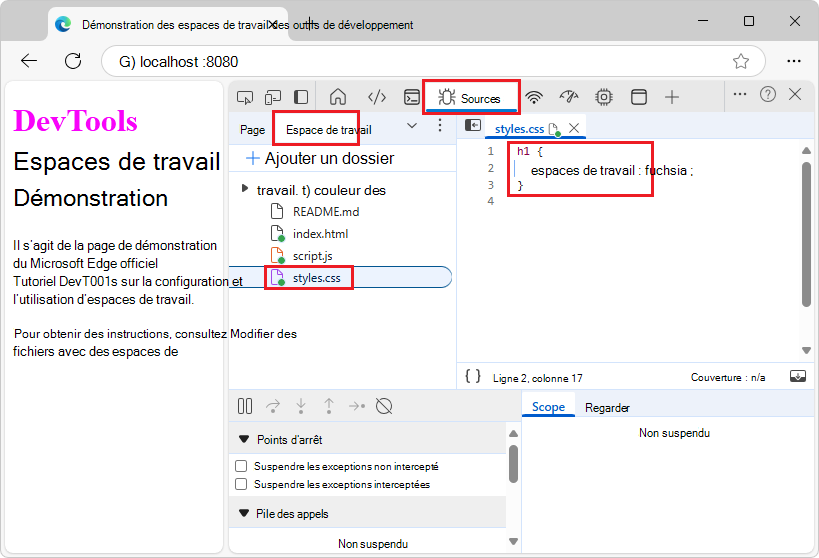Click Ajouter un dossier
819x558 pixels.
pos(320,158)
